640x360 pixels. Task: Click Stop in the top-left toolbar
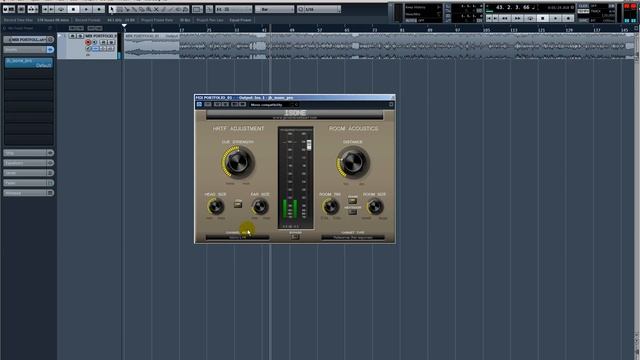tap(73, 9)
